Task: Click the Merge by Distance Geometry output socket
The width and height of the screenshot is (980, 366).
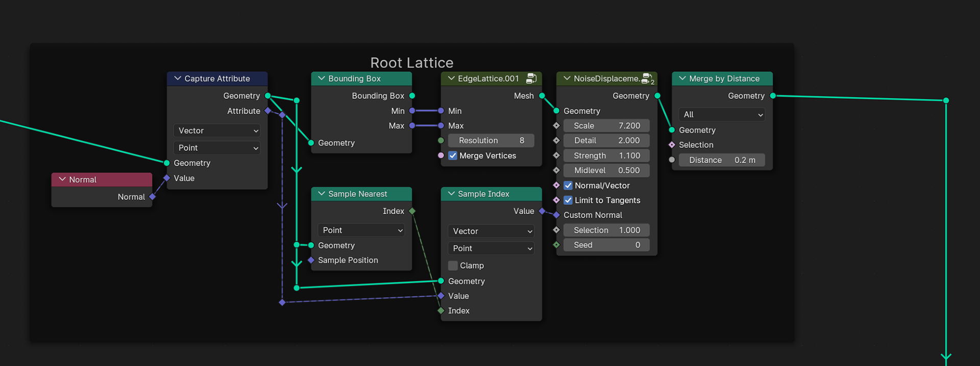Action: point(773,96)
